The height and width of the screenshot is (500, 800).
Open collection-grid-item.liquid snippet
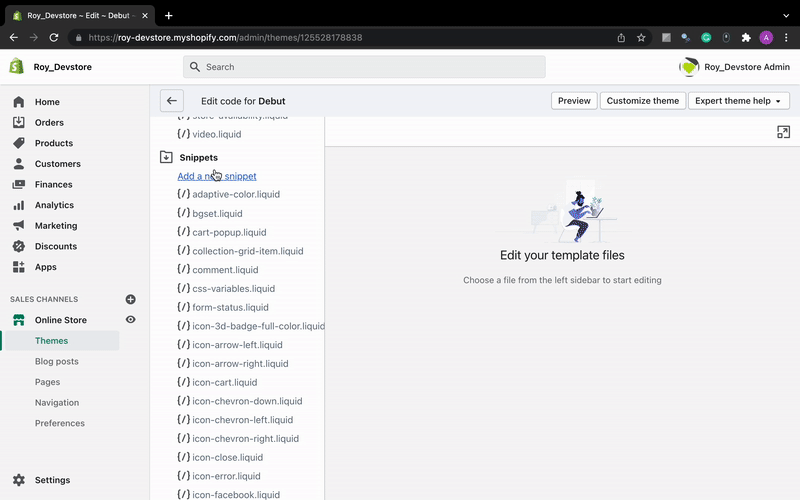point(240,251)
